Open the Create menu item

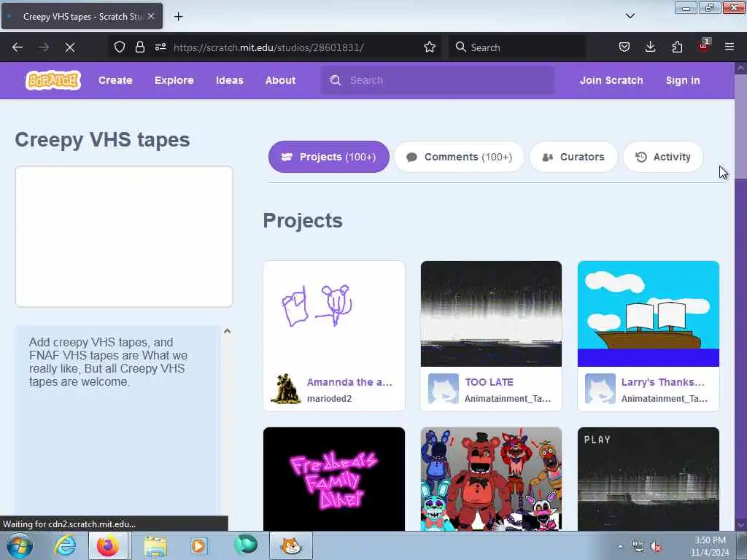tap(115, 80)
